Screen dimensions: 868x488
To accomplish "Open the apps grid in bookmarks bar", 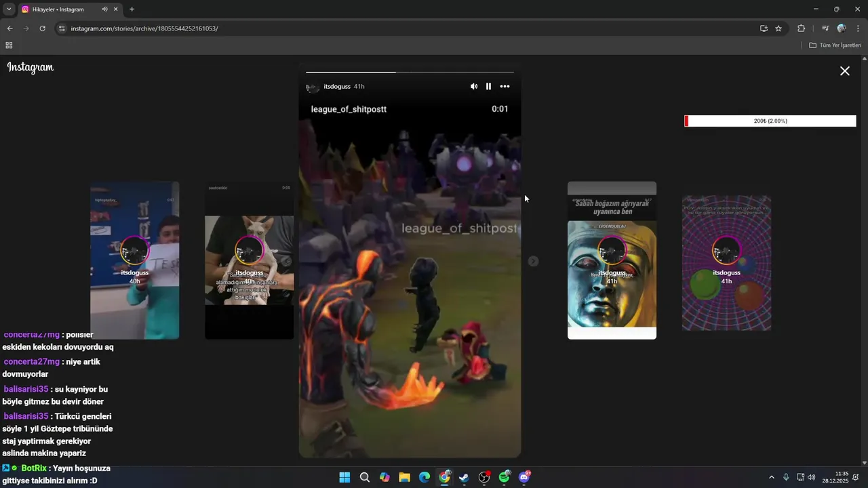I will (x=9, y=45).
